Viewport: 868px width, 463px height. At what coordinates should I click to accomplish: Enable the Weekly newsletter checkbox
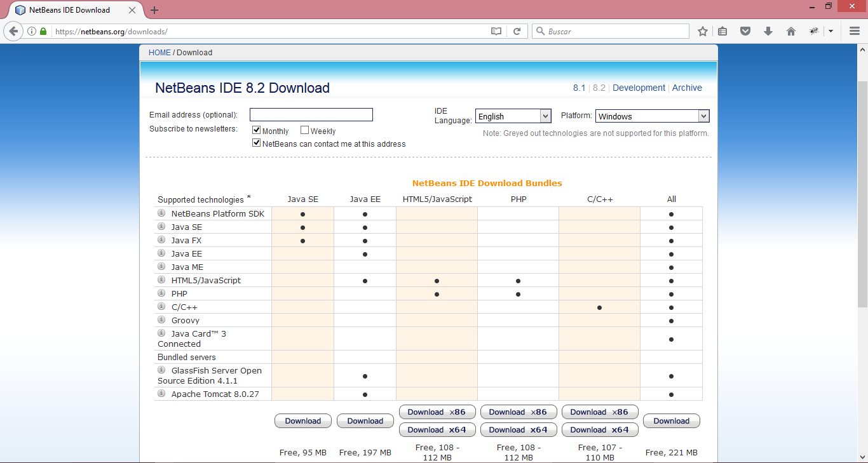tap(304, 130)
